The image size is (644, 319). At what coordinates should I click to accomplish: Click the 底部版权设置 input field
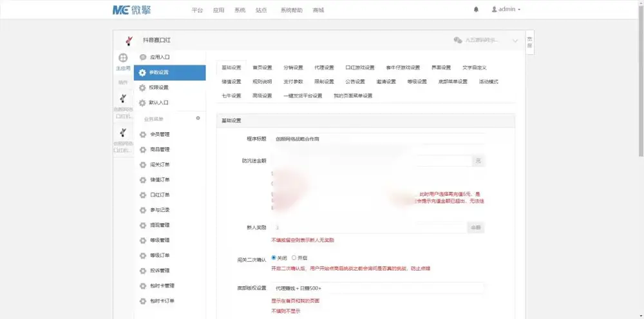(378, 288)
